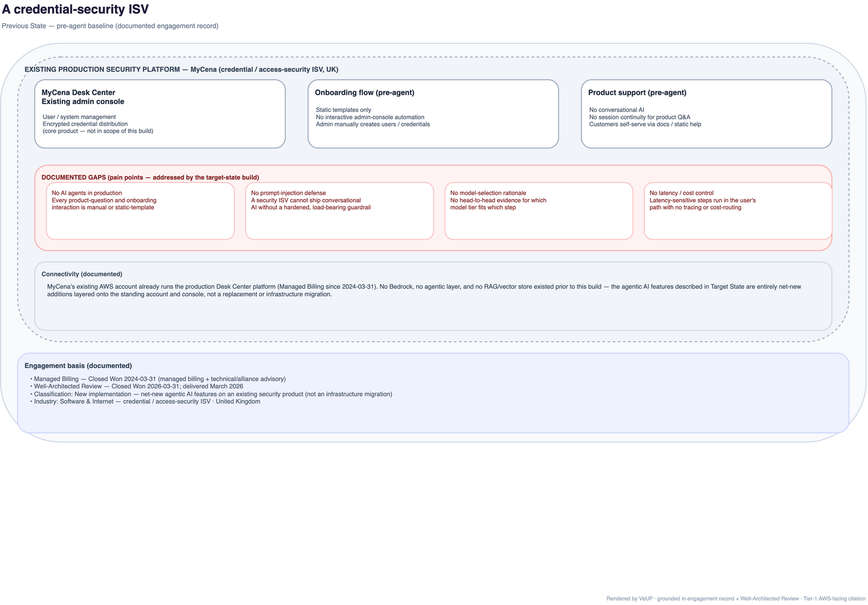Select the MyCena AWS account connectivity paragraph
The width and height of the screenshot is (868, 605).
tap(424, 290)
